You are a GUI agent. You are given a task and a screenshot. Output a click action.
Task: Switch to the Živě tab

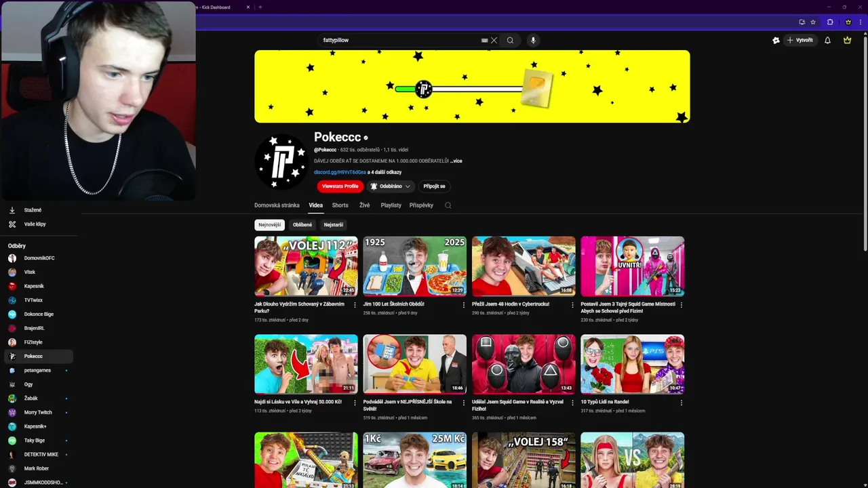365,205
